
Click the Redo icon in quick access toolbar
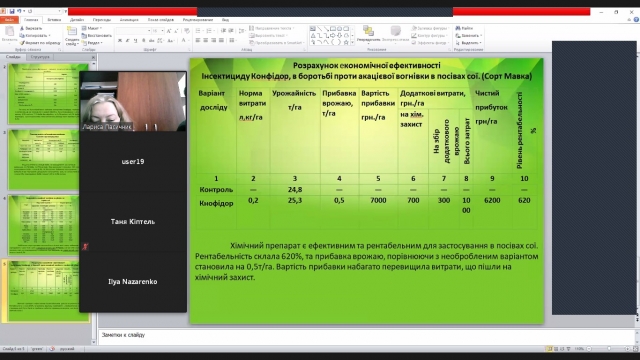click(30, 11)
